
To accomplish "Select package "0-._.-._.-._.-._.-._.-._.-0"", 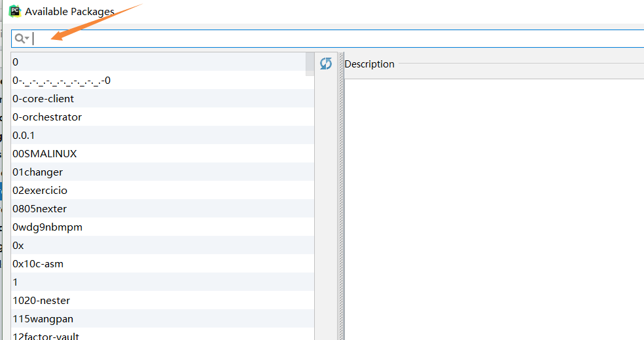I will click(162, 80).
